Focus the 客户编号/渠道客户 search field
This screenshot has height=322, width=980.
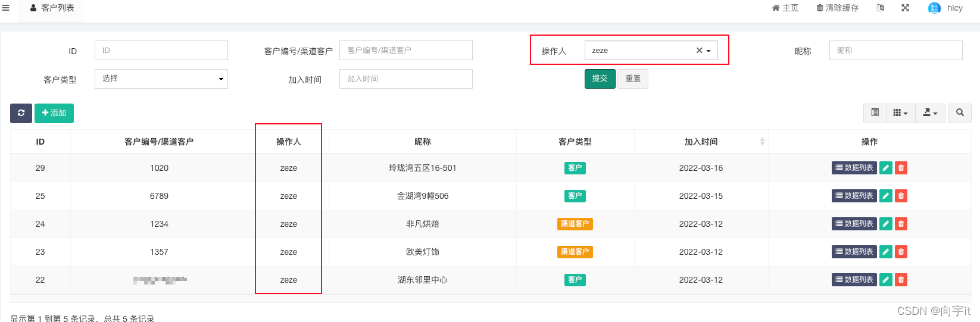(x=406, y=50)
